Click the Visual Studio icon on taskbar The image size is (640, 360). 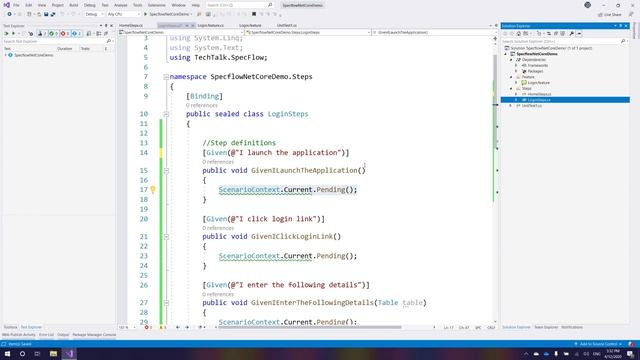coord(69,354)
